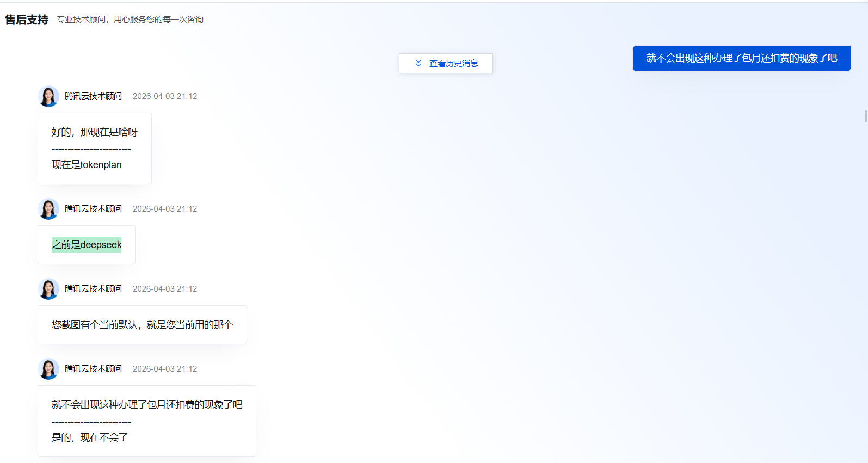The height and width of the screenshot is (463, 868).
Task: Click the highlighted text 之前是deepseek
Action: tap(87, 245)
